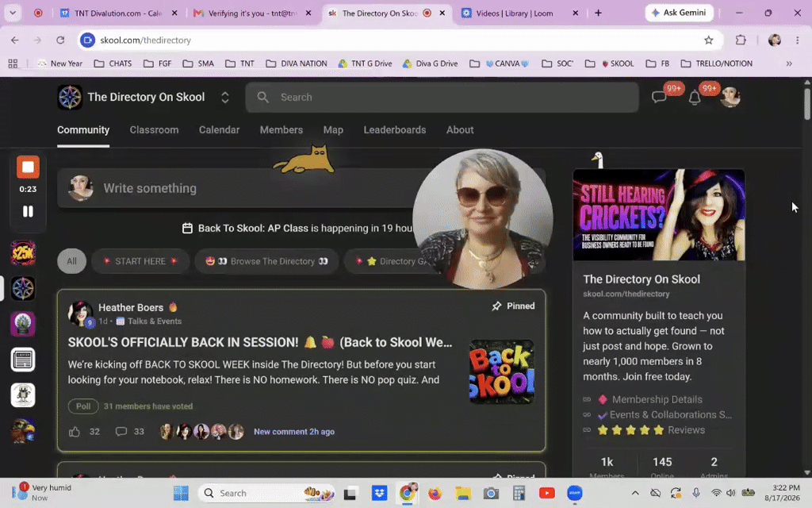Open the Members tab
Image resolution: width=812 pixels, height=508 pixels.
[x=282, y=130]
